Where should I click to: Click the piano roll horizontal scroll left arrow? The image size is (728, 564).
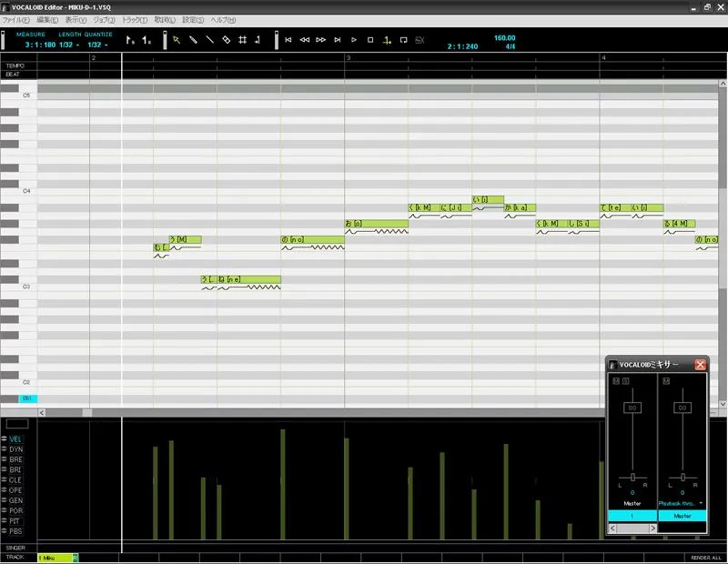(x=42, y=413)
